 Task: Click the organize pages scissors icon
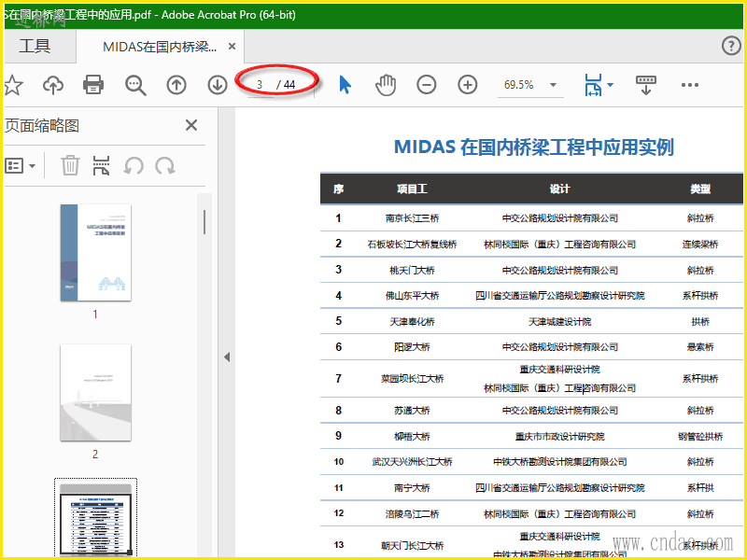point(101,165)
